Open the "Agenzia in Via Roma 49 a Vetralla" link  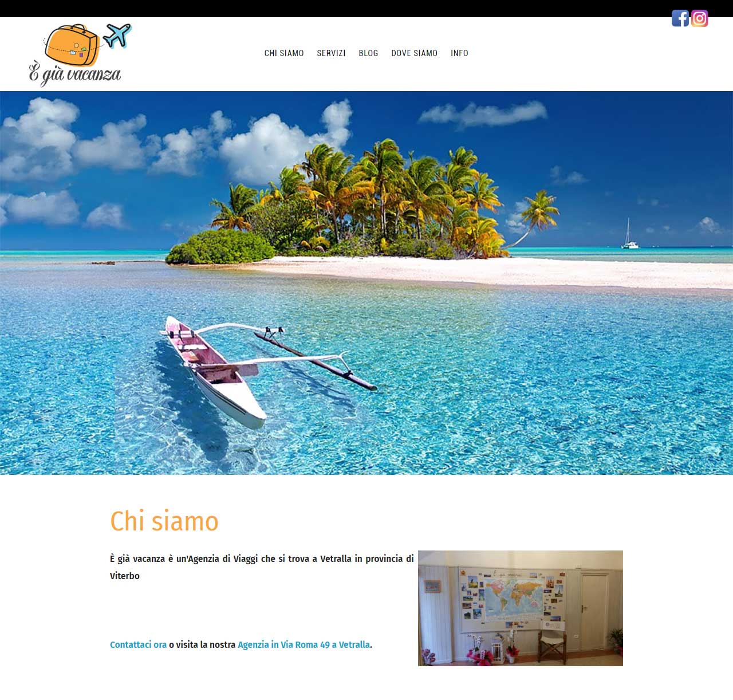coord(304,644)
